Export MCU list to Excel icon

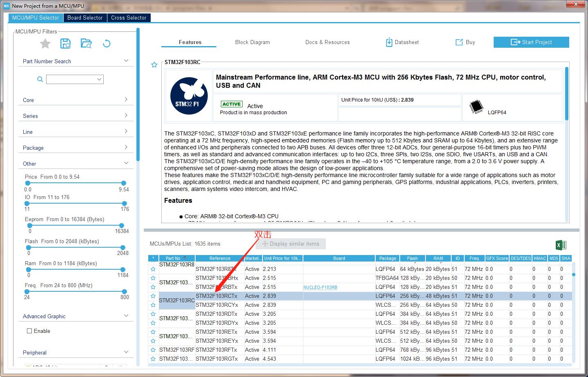click(561, 245)
